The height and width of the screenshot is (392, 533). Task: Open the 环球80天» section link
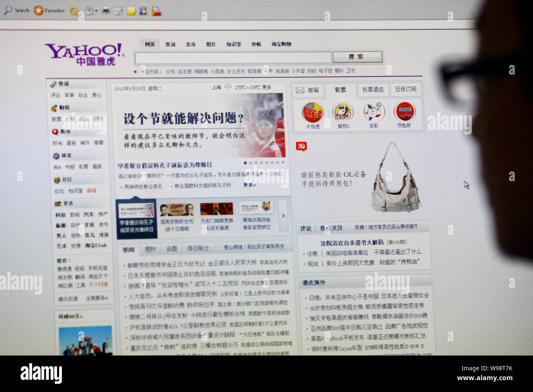tap(71, 317)
